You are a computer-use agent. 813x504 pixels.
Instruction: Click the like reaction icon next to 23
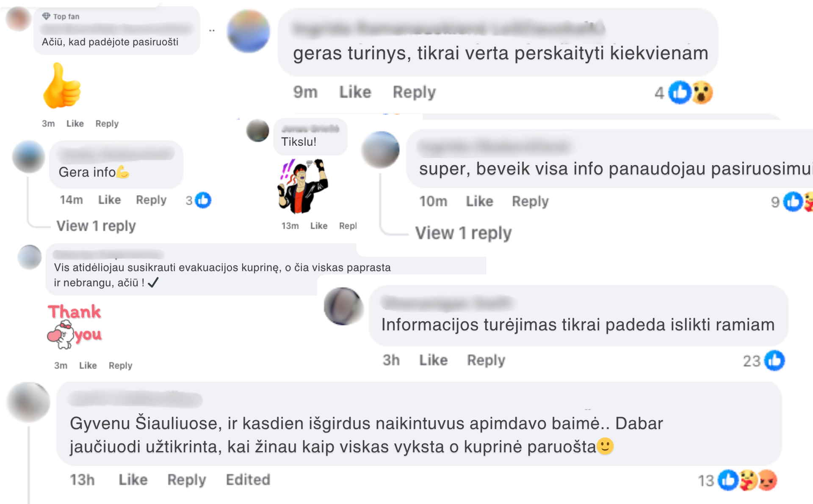(x=774, y=360)
